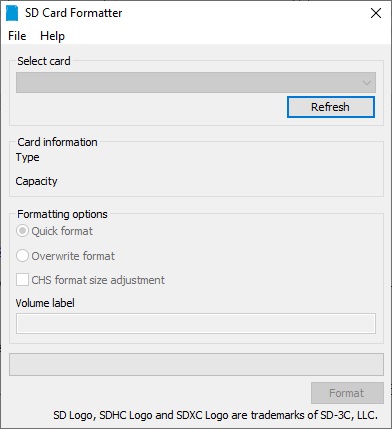Viewport: 392px width, 429px height.
Task: Focus the Volume label text field
Action: click(196, 323)
